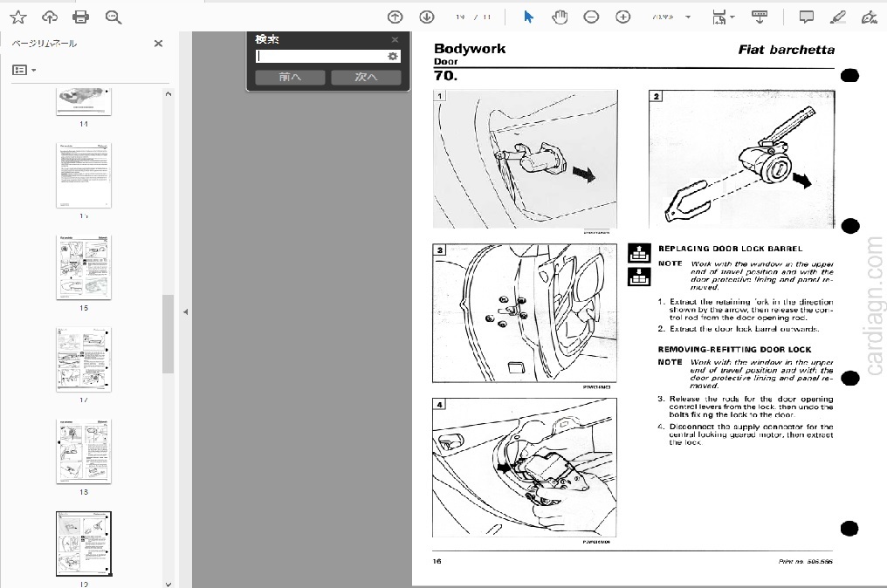Image resolution: width=887 pixels, height=588 pixels.
Task: Click figure 1 door barrel illustration
Action: click(x=525, y=160)
